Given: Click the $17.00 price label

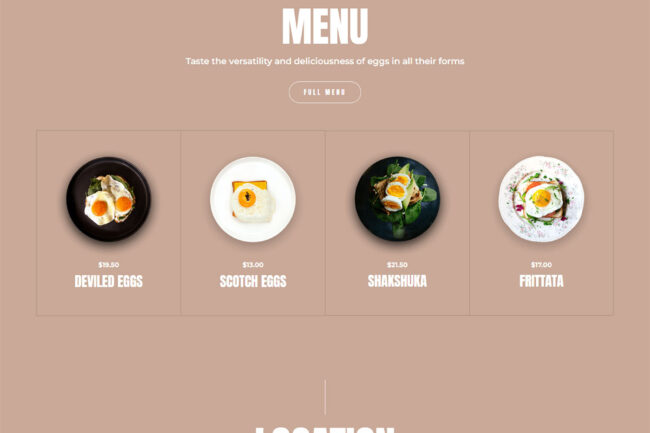Looking at the screenshot, I should (541, 265).
